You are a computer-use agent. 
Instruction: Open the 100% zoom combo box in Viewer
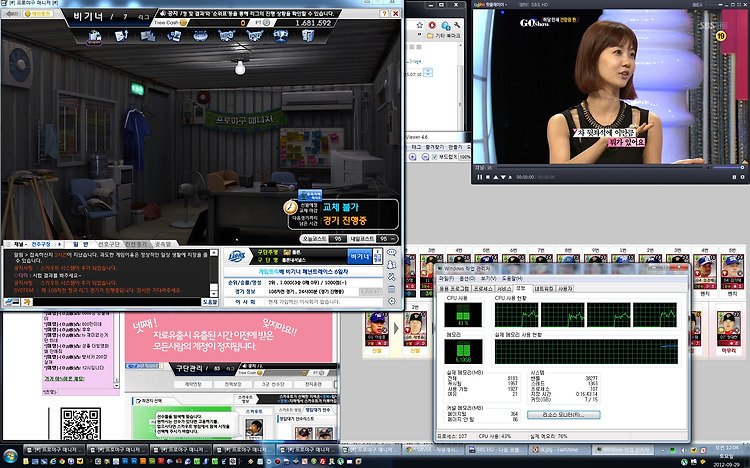[x=465, y=157]
